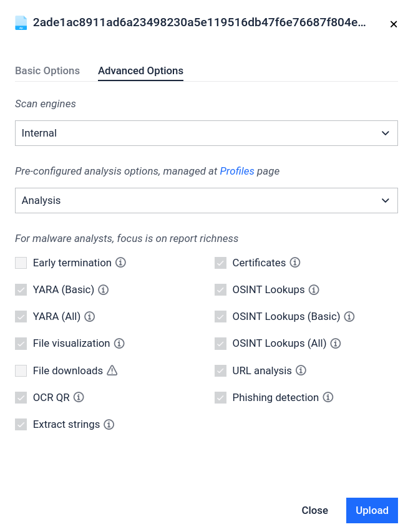Click info icon beside Extract strings
Image resolution: width=413 pixels, height=532 pixels.
(109, 424)
